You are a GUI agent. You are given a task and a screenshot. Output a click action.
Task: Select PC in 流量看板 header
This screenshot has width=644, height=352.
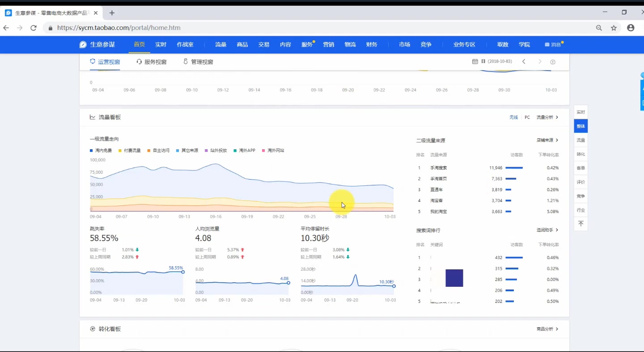coord(527,117)
